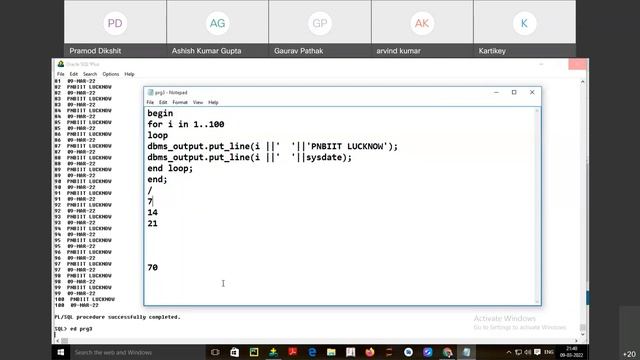Click the 'end;' line in Notepad
Screen dimensions: 640x360
click(158, 179)
